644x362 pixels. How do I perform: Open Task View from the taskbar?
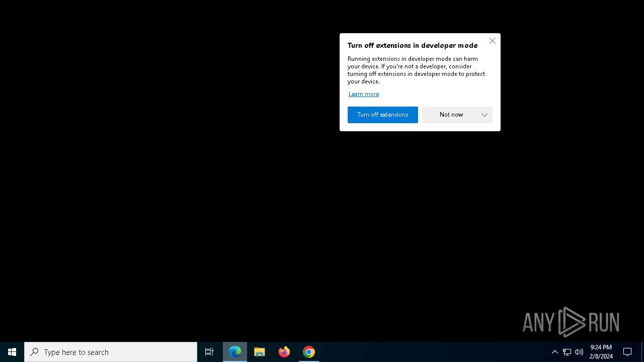209,352
